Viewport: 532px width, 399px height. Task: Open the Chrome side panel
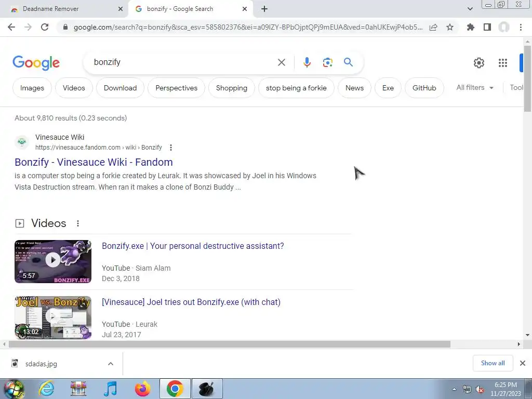click(487, 27)
